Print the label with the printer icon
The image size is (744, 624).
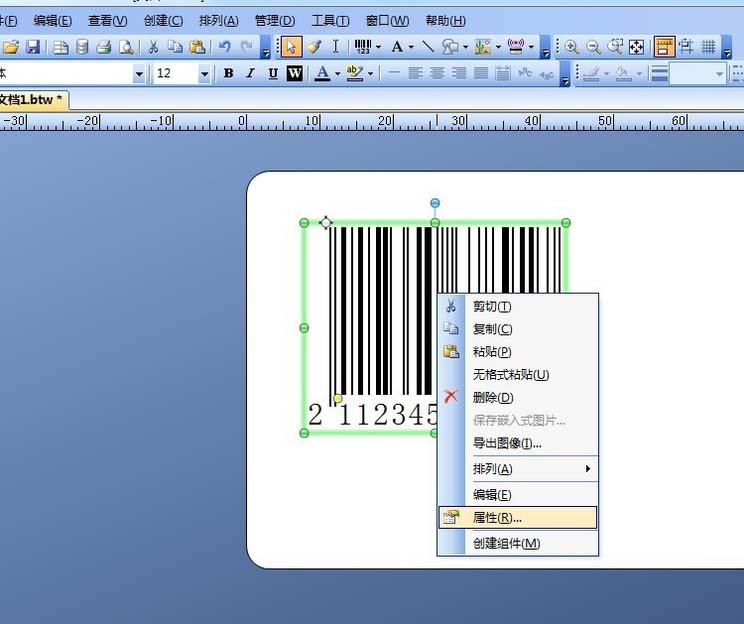click(x=104, y=47)
